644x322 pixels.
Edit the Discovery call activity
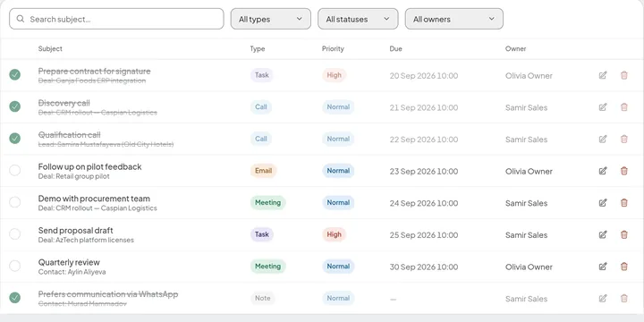[603, 107]
